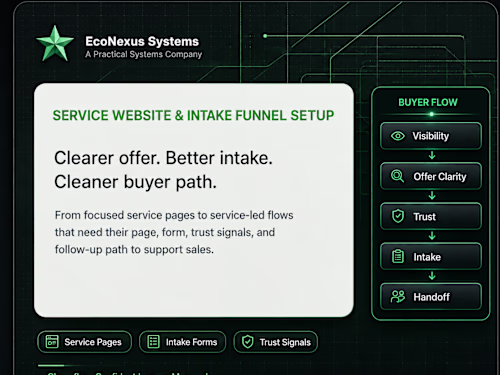The image size is (500, 375).
Task: Select the Offer Clarity step
Action: (x=431, y=176)
